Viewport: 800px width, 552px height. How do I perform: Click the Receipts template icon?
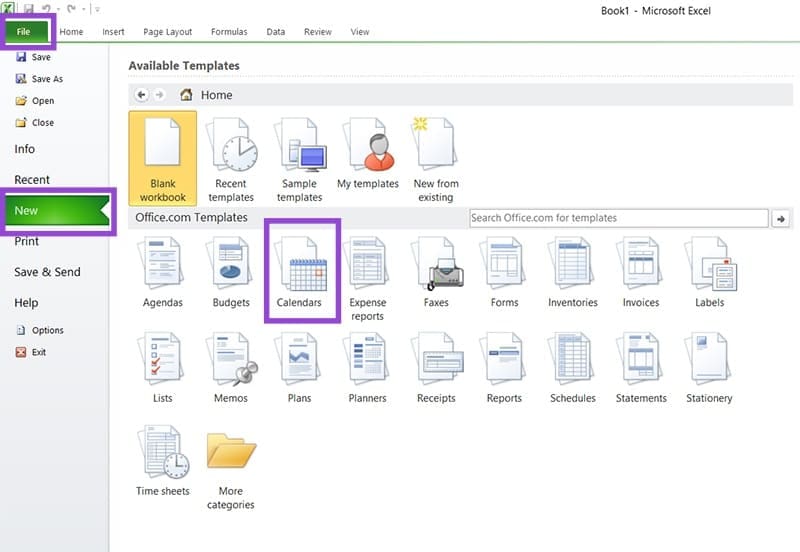pos(436,366)
